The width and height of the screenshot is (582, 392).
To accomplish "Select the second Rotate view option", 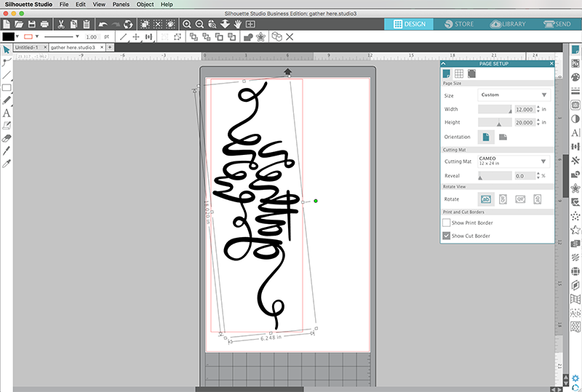I will 503,199.
